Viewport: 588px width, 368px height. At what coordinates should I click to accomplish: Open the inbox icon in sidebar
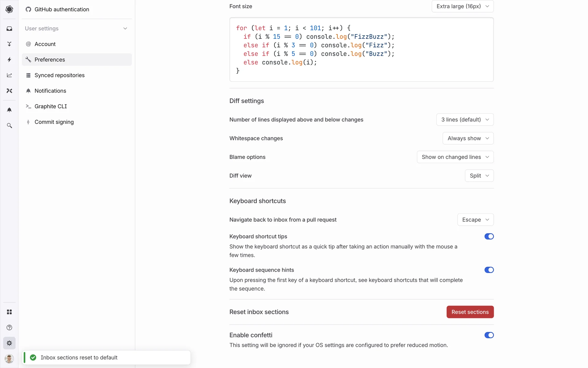pos(9,29)
